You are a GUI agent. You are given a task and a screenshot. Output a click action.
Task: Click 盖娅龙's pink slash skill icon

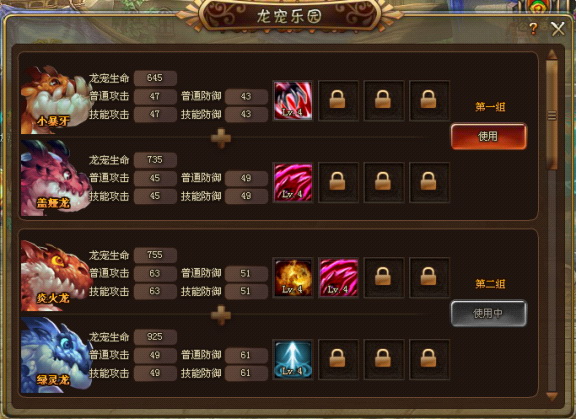pyautogui.click(x=293, y=182)
